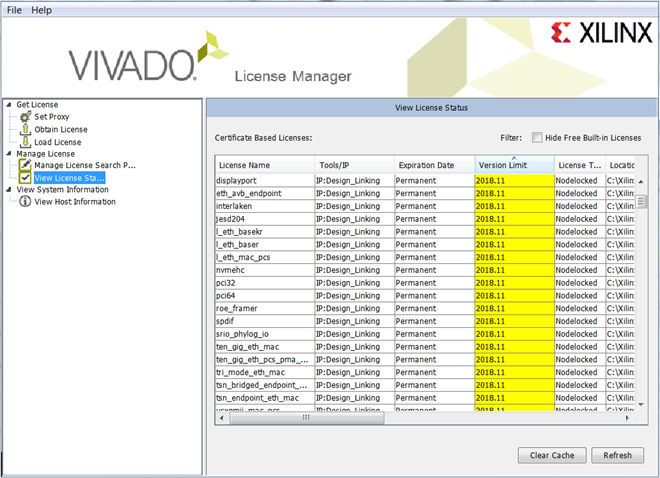Select View Host Information tree item
This screenshot has height=478, width=660.
(75, 202)
